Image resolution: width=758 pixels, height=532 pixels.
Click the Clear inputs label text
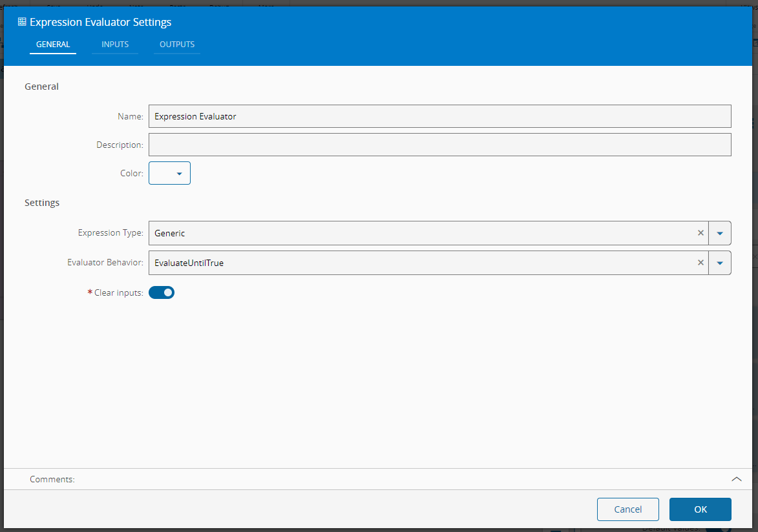pos(118,292)
